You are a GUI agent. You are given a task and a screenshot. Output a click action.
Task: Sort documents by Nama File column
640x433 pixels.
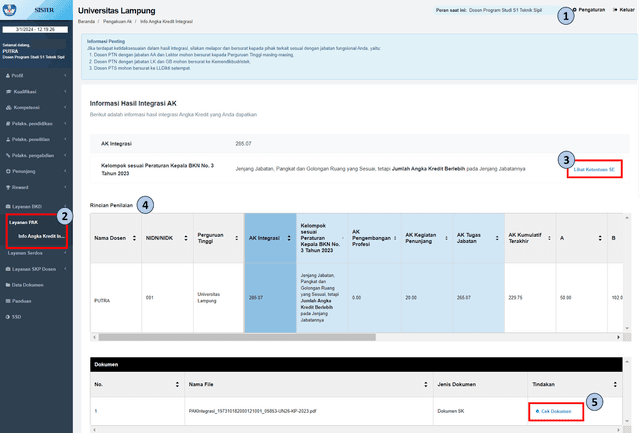(x=426, y=384)
